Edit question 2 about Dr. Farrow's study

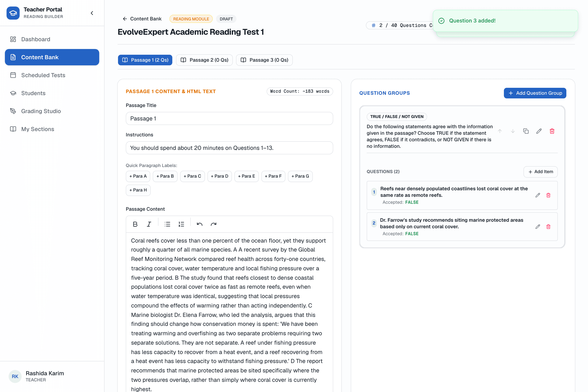[538, 227]
